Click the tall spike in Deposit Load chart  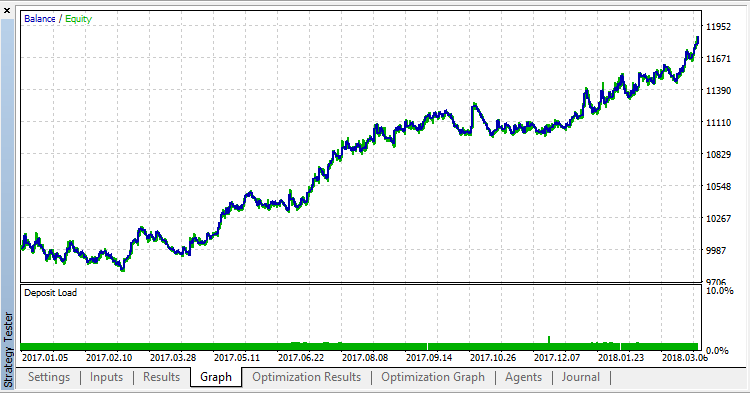[549, 340]
